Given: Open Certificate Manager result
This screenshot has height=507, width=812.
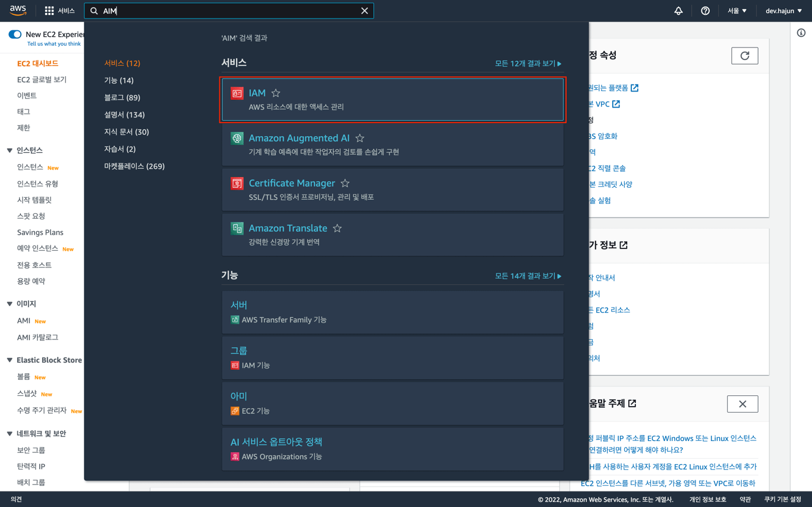Looking at the screenshot, I should [x=392, y=190].
